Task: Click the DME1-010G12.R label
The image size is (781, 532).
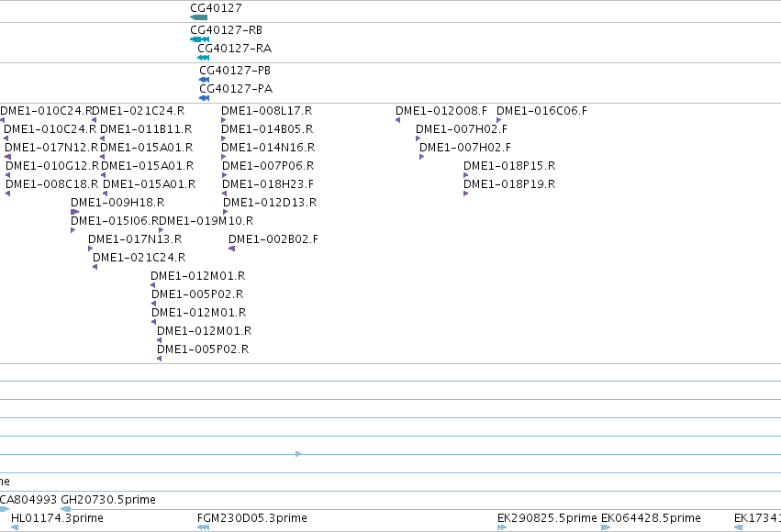Action: click(x=52, y=166)
